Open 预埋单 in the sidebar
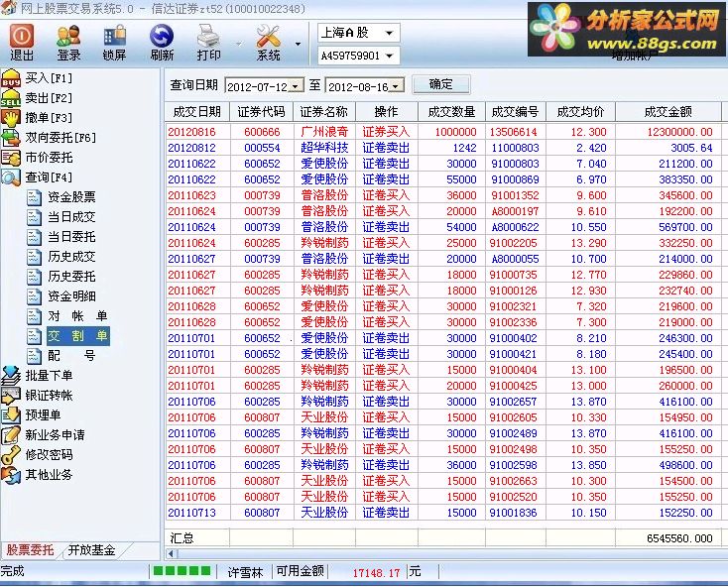Image resolution: width=728 pixels, height=587 pixels. 32,415
